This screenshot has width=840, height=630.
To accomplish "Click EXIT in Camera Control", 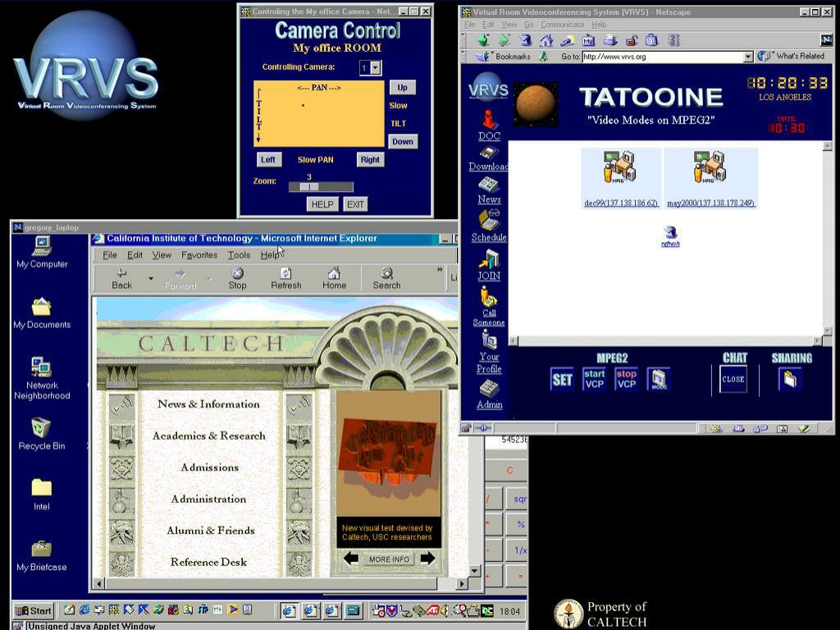I will coord(355,204).
